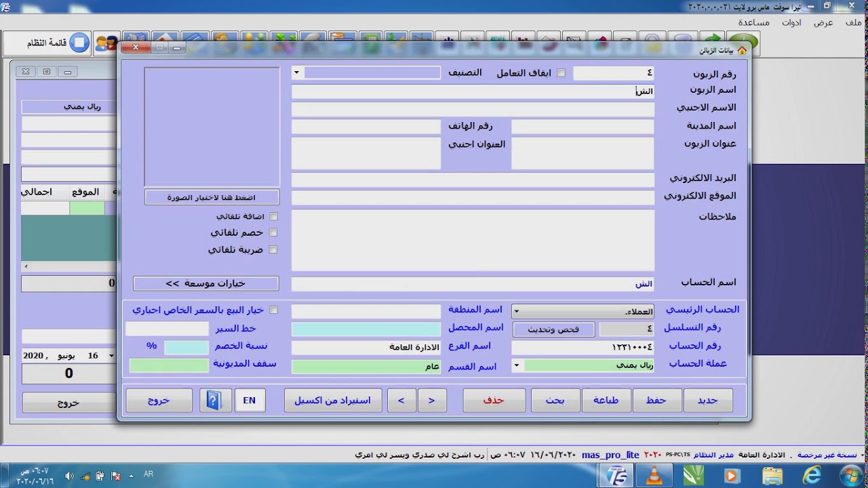Enable ضريبة تلقائي checkbox

[x=273, y=249]
